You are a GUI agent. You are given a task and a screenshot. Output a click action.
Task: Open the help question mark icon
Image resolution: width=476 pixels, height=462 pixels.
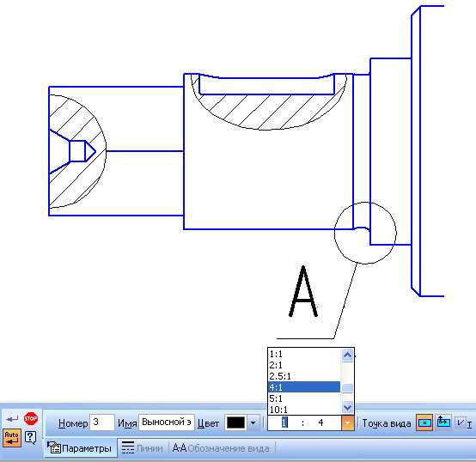point(31,438)
